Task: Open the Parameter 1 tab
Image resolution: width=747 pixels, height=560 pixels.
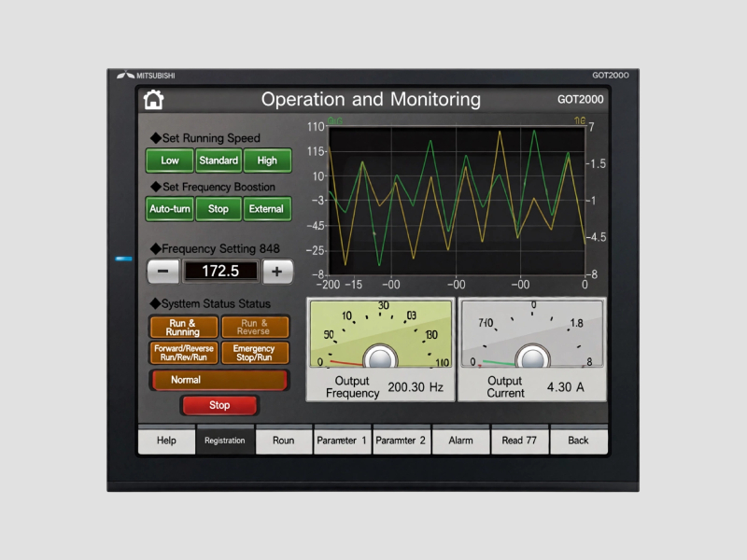Action: [342, 441]
